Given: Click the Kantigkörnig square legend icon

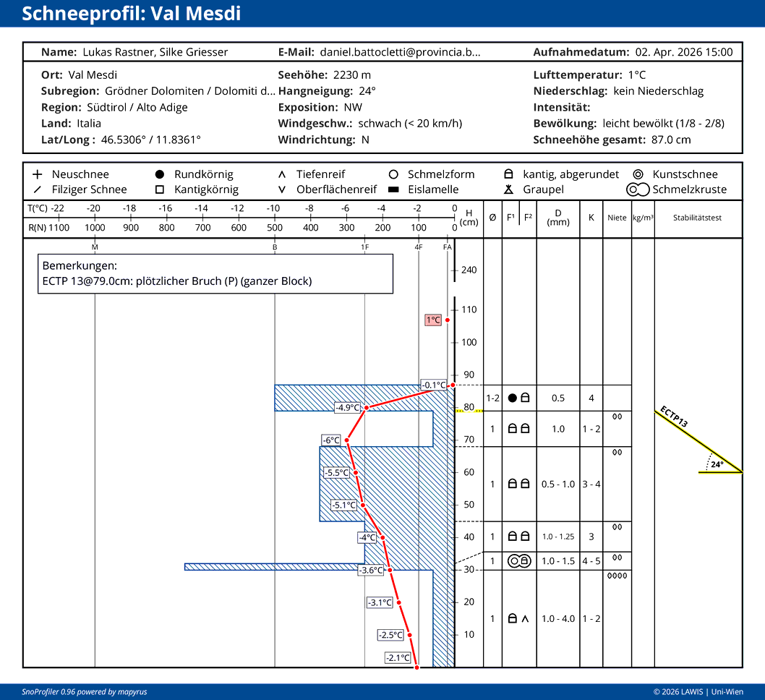Looking at the screenshot, I should [x=160, y=189].
